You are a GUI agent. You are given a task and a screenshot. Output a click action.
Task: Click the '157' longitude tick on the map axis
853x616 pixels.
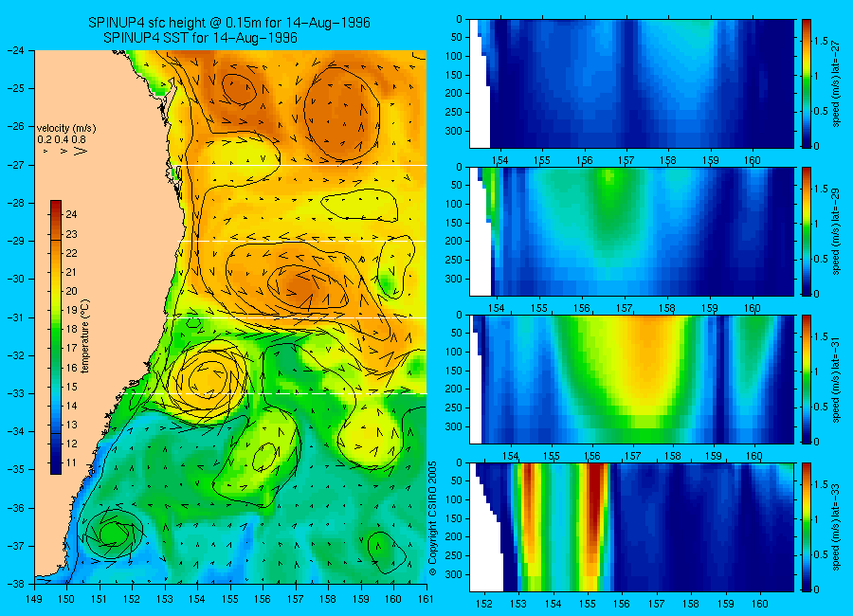pyautogui.click(x=296, y=599)
